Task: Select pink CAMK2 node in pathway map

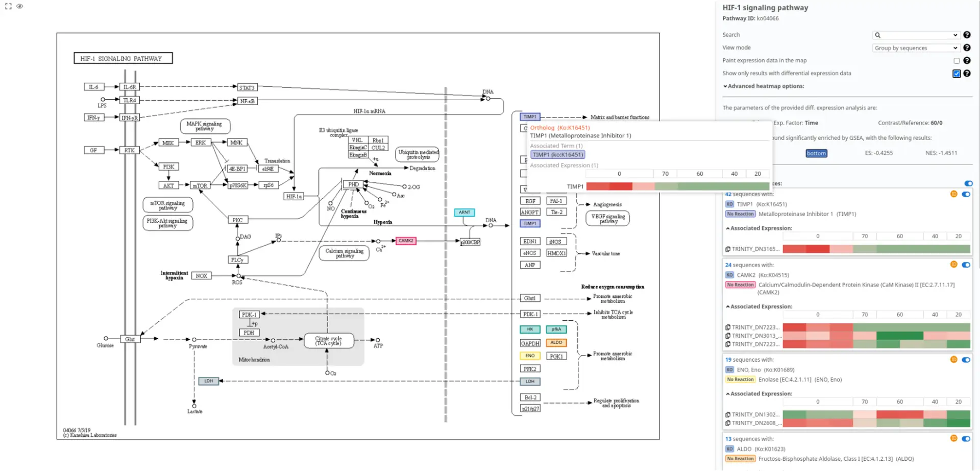Action: [406, 241]
